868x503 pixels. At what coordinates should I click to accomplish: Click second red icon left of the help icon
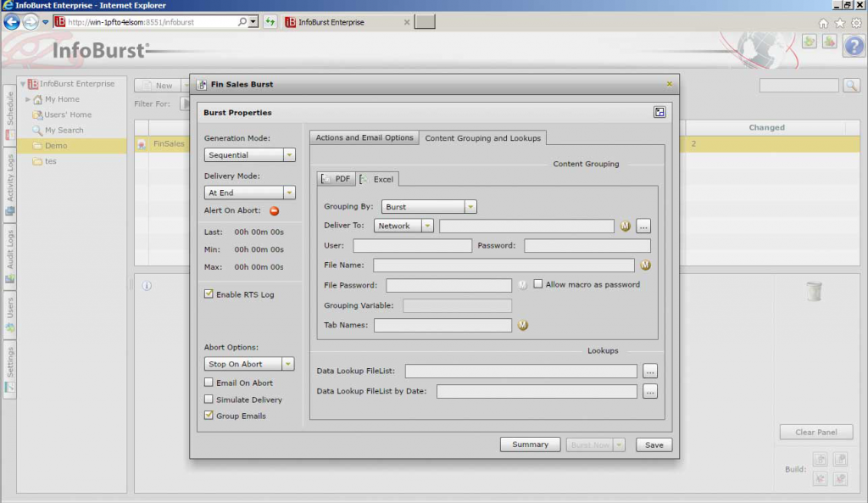click(829, 42)
